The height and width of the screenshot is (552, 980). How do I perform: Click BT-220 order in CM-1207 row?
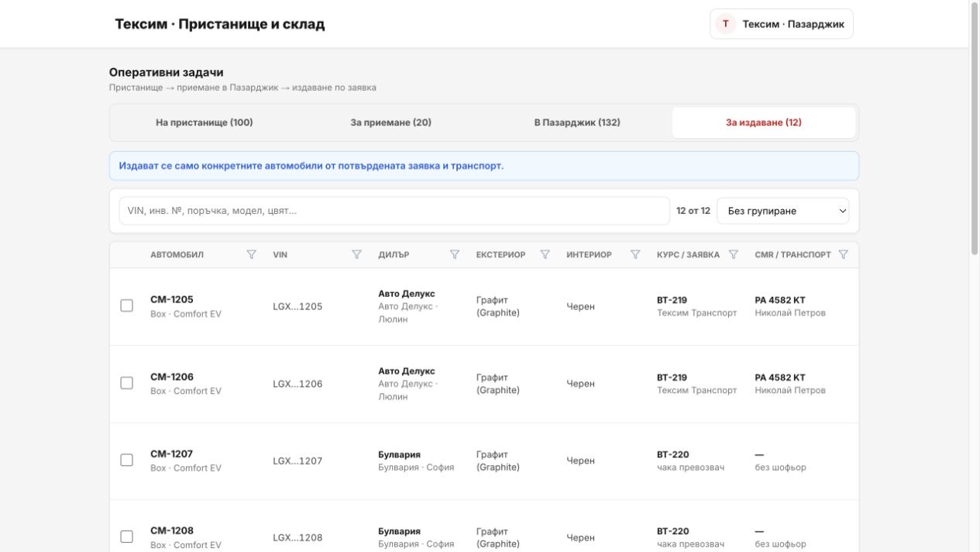pyautogui.click(x=673, y=454)
